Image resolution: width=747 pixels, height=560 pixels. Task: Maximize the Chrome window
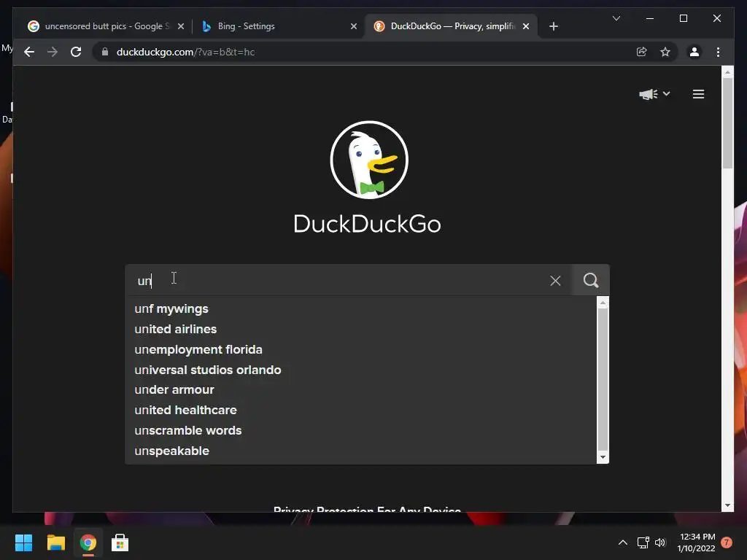click(683, 18)
